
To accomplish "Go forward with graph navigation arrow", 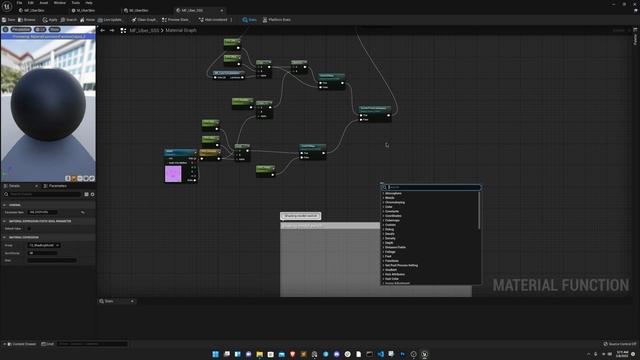I will [112, 30].
